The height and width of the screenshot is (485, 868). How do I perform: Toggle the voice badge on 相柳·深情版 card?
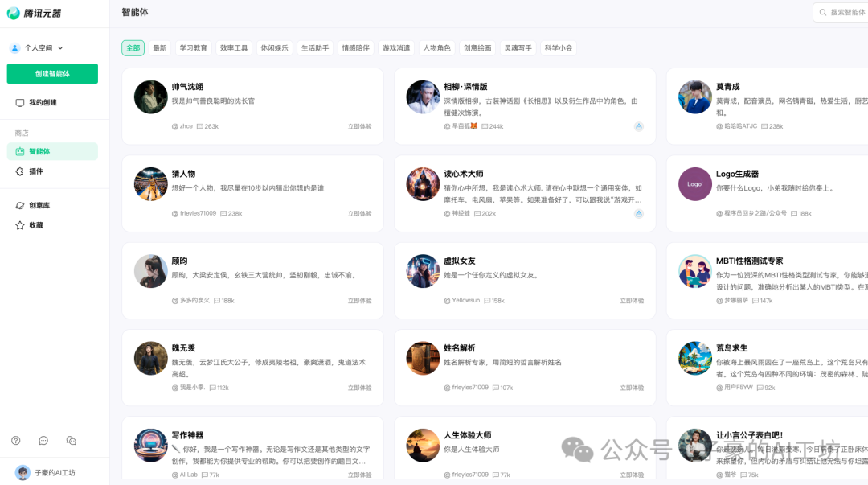[x=639, y=126]
